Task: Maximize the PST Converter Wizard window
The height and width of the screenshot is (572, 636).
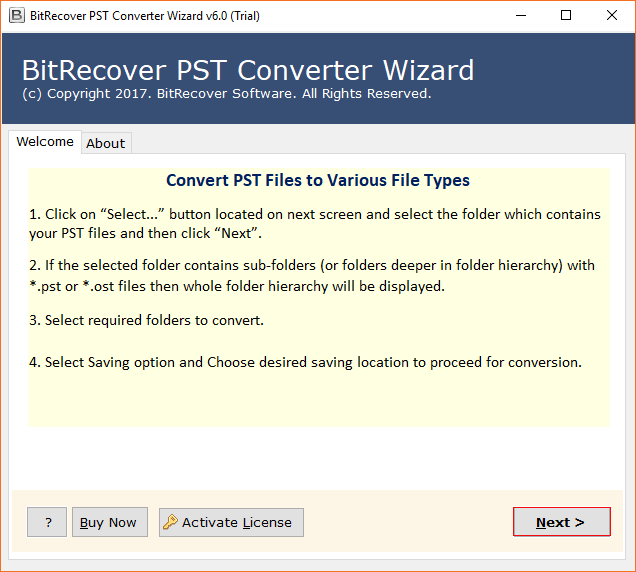Action: click(x=566, y=15)
